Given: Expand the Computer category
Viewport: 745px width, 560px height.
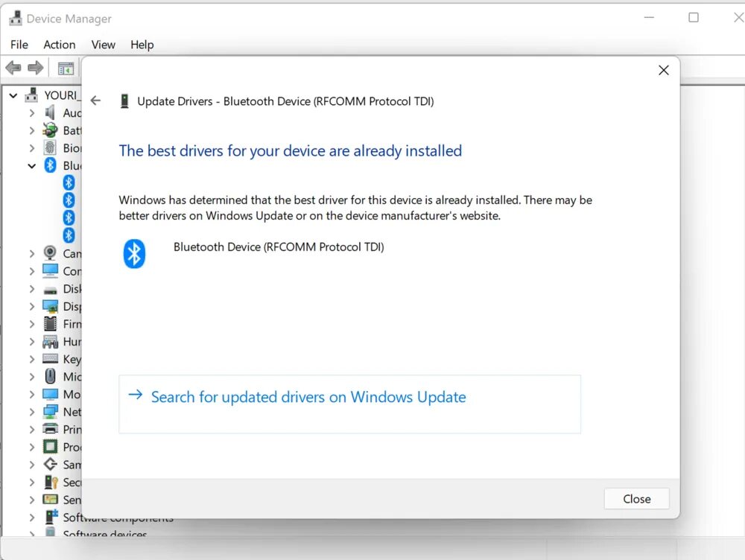Looking at the screenshot, I should pos(32,271).
